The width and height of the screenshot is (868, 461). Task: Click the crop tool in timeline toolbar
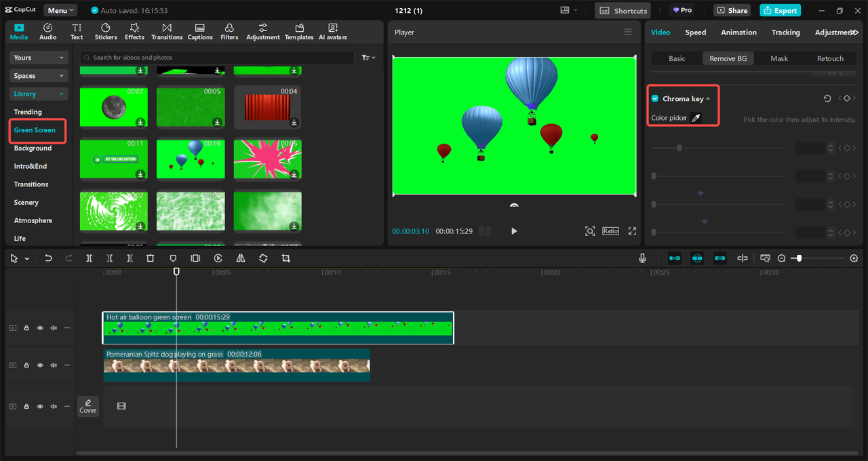(285, 258)
